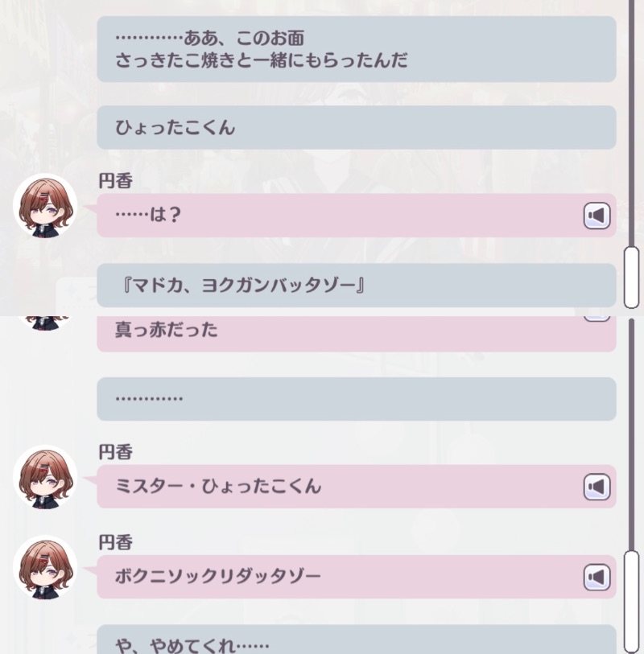The image size is (644, 654).
Task: Tap the partially hidden speaker icon beside 真っ赤だった
Action: point(597,319)
